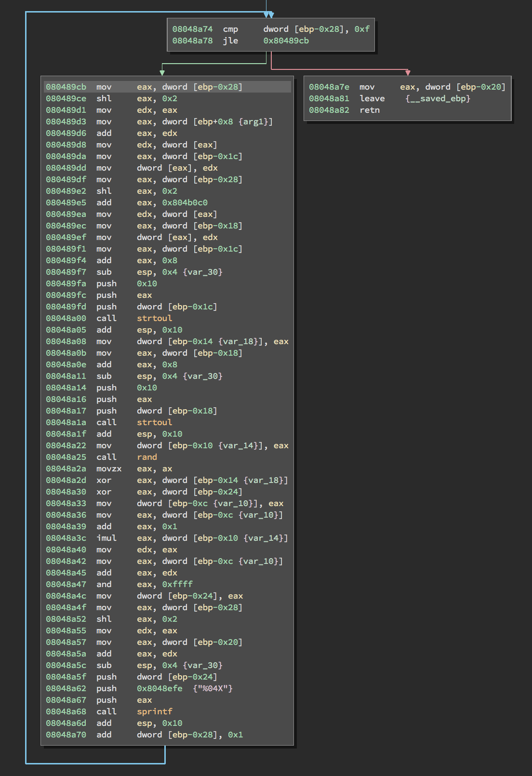Select the "%04X" format string address 0x8048efe
Viewport: 532px width, 776px height.
pos(160,688)
